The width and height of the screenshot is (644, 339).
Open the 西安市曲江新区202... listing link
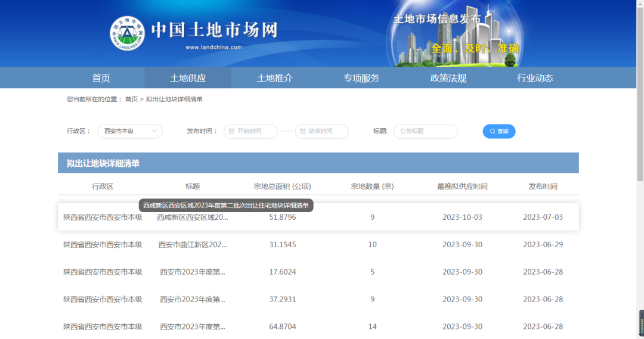click(193, 245)
